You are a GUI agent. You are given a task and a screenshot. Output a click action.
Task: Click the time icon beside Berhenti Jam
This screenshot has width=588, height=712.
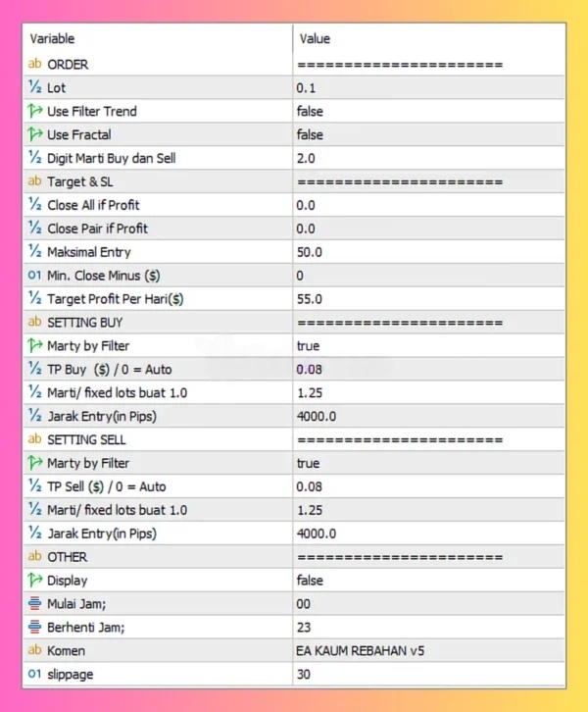35,627
